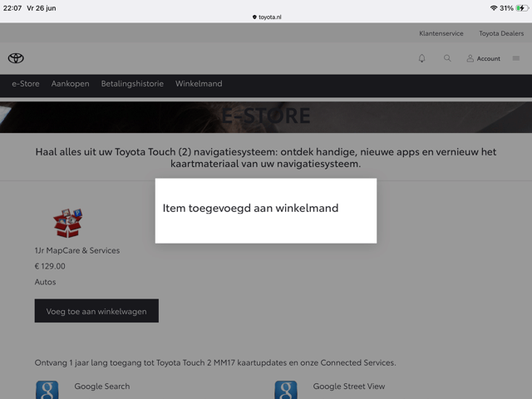Image resolution: width=532 pixels, height=399 pixels.
Task: Click the 1Jr MapCare & Services title
Action: point(77,250)
